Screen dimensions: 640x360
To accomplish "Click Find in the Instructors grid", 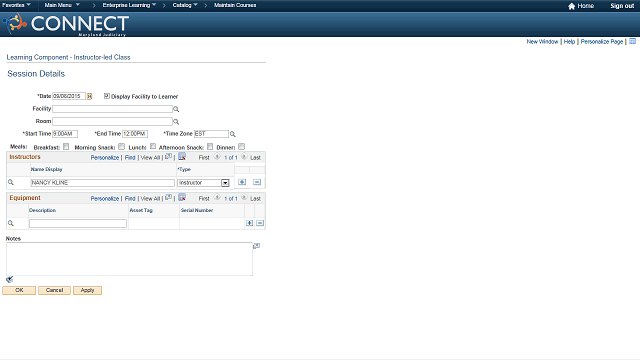I will tap(130, 158).
